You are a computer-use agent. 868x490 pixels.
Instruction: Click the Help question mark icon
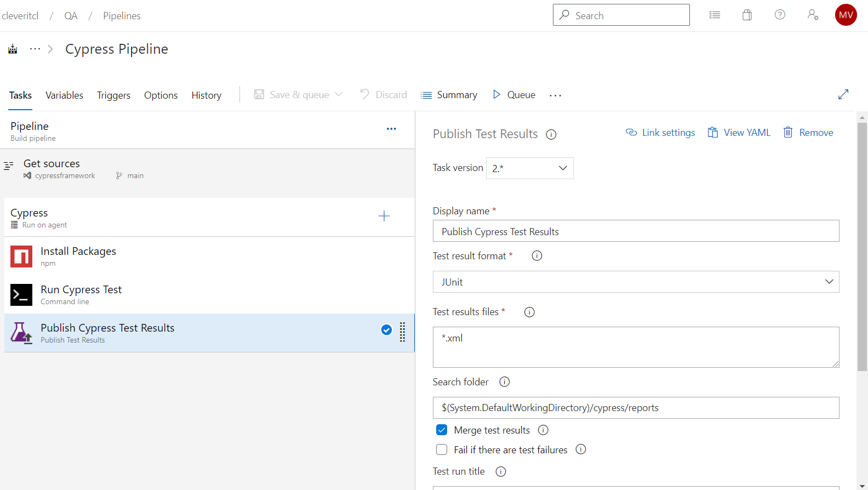click(x=780, y=15)
